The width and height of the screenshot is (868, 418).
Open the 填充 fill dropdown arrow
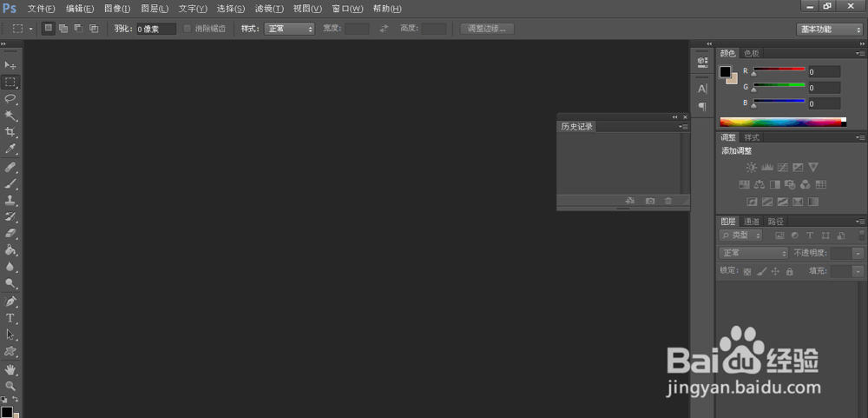[x=858, y=272]
